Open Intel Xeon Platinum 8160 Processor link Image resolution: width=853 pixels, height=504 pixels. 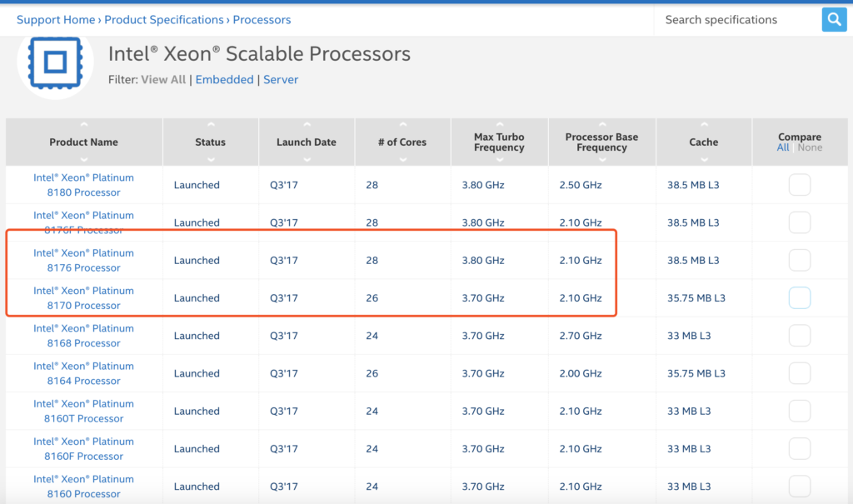click(84, 486)
